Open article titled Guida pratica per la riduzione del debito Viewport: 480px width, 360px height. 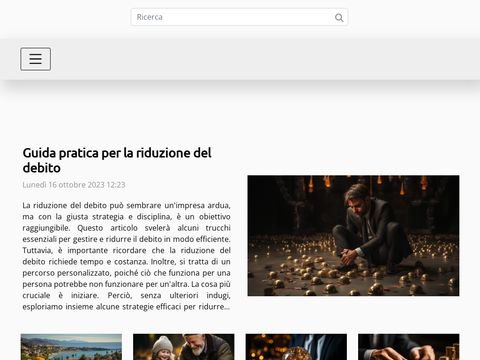click(x=117, y=160)
